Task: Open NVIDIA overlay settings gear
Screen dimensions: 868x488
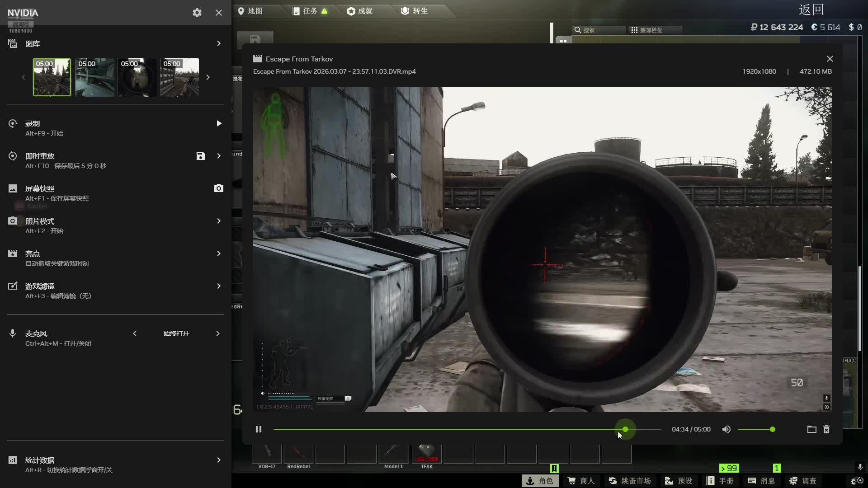Action: coord(197,13)
